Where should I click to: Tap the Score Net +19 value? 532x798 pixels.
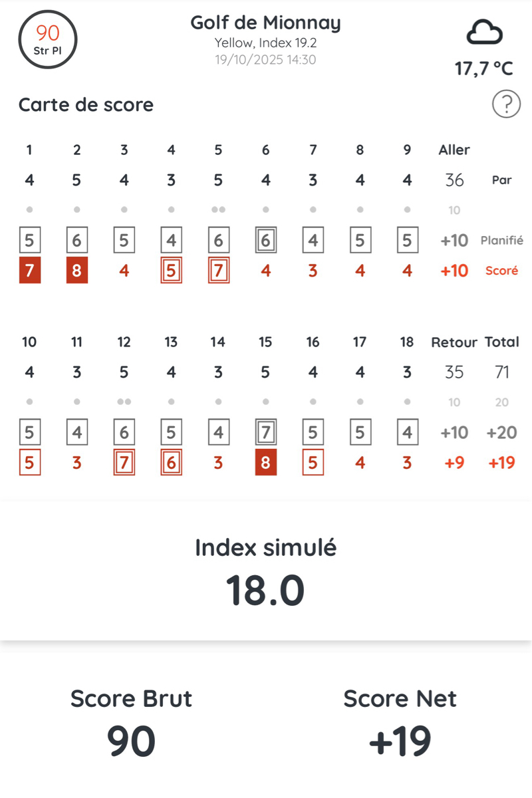pyautogui.click(x=400, y=741)
